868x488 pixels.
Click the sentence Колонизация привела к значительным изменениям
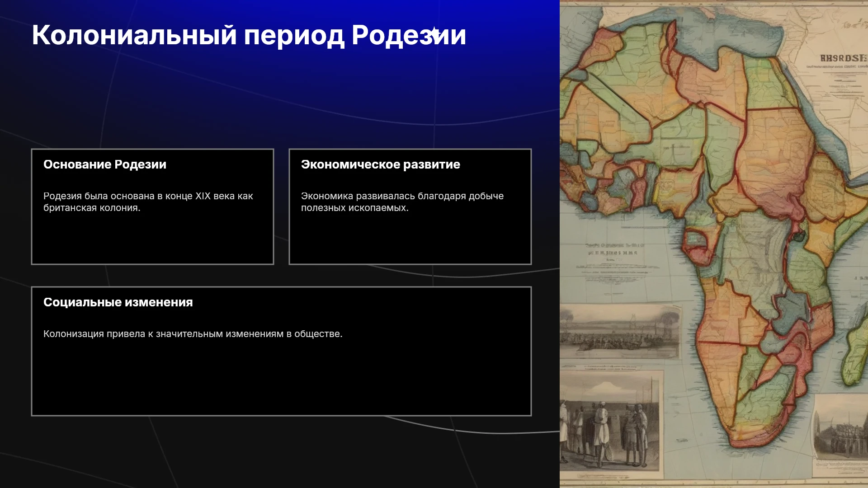tap(193, 334)
